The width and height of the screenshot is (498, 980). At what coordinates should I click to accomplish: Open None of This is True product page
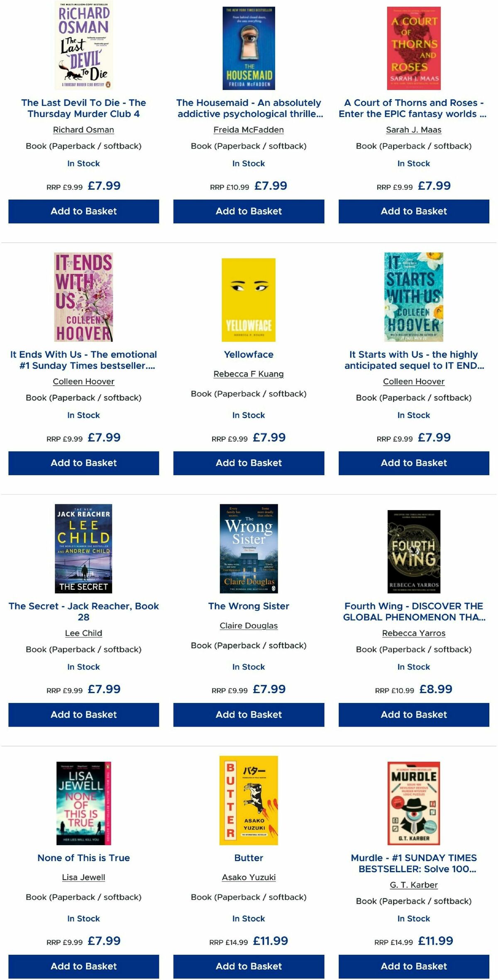[83, 857]
